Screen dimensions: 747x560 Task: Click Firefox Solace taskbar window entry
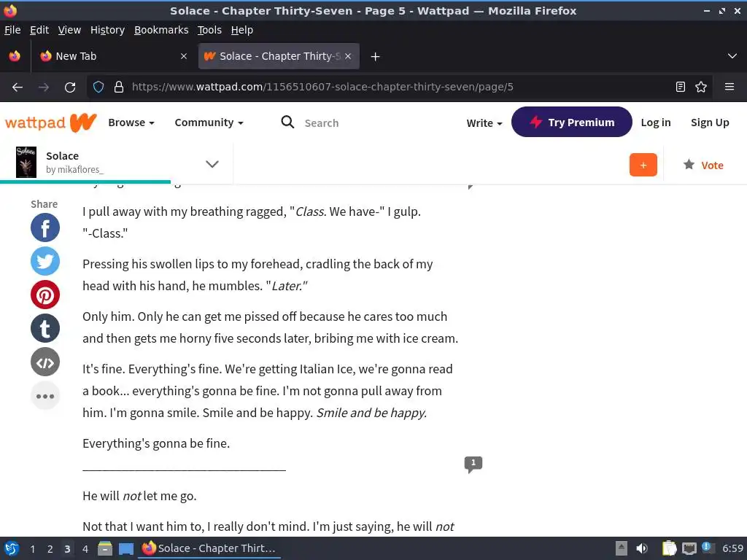209,548
